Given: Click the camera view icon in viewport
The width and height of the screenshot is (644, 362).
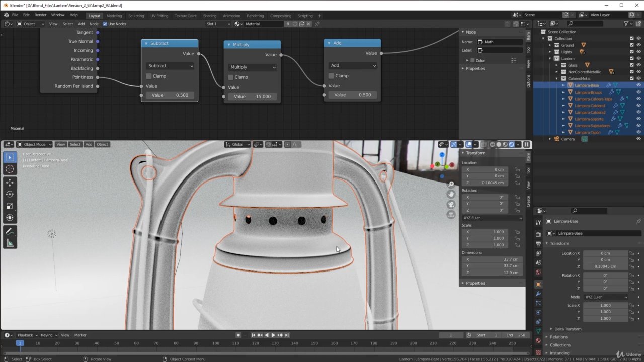Looking at the screenshot, I should (x=451, y=204).
